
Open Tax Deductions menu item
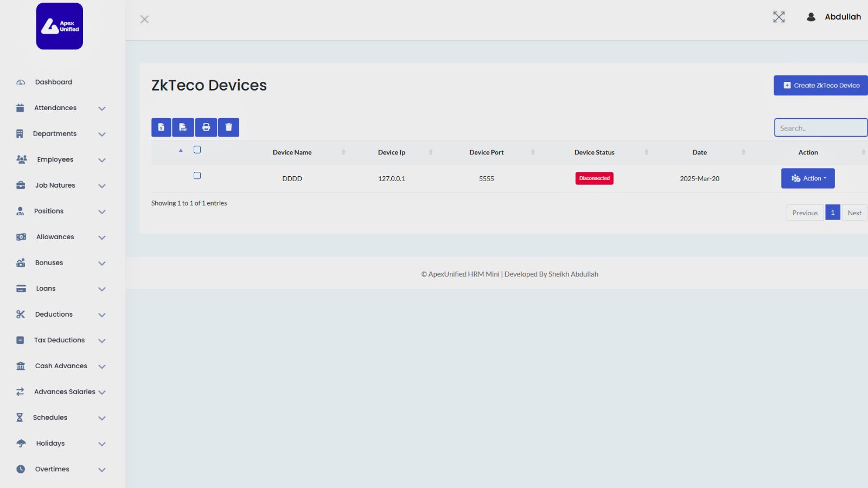point(59,341)
